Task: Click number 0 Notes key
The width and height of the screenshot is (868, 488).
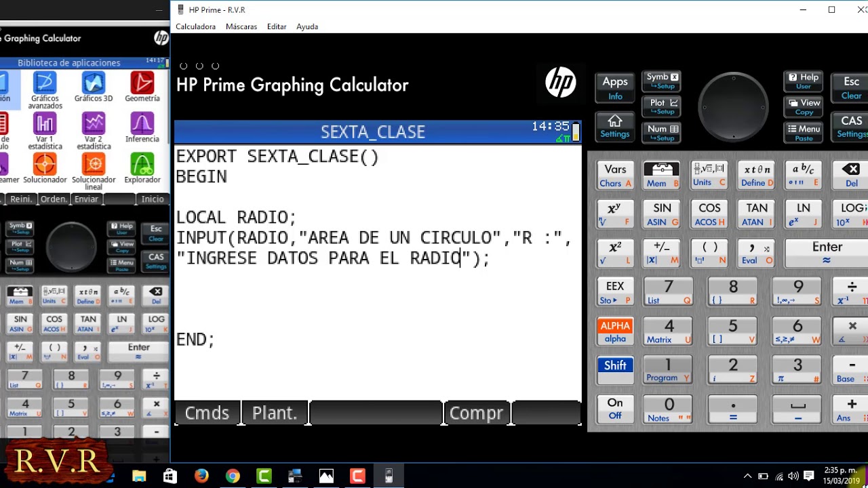Action: coord(669,409)
